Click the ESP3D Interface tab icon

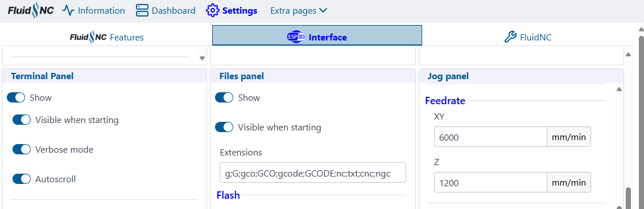296,37
